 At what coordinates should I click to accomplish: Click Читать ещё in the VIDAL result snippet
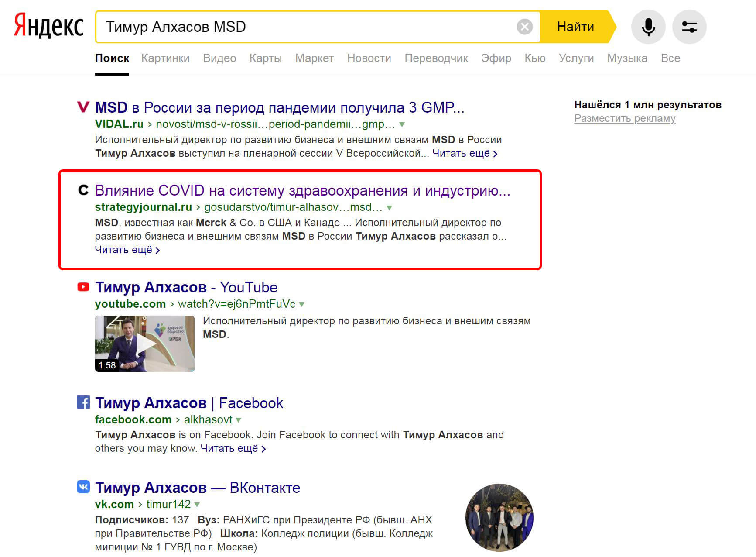pyautogui.click(x=465, y=154)
